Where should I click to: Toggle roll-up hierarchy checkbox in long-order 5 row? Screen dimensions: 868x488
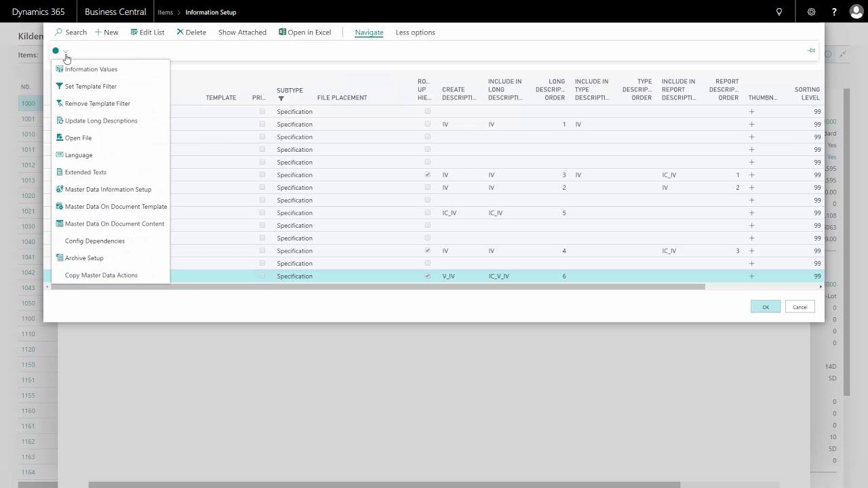(427, 213)
